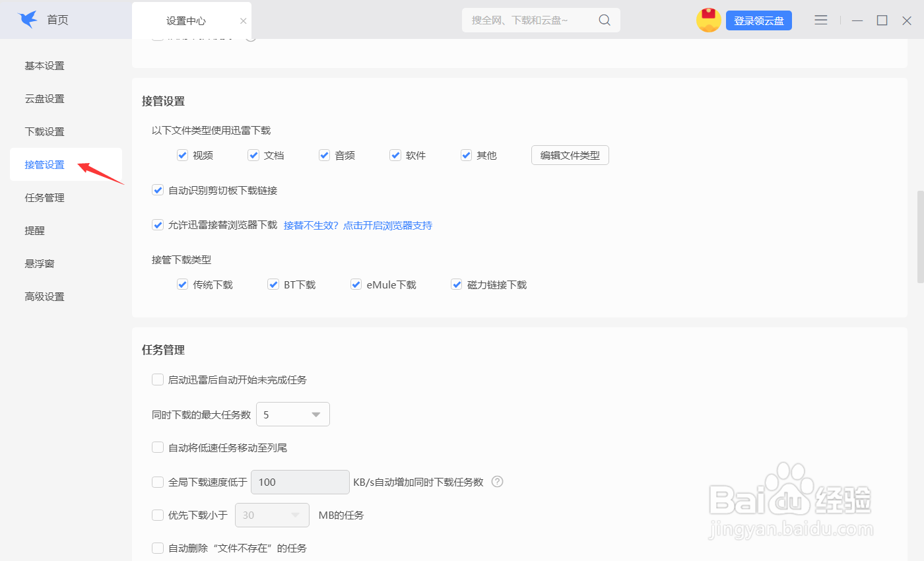Open the hamburger main menu
The height and width of the screenshot is (561, 924).
tap(821, 20)
